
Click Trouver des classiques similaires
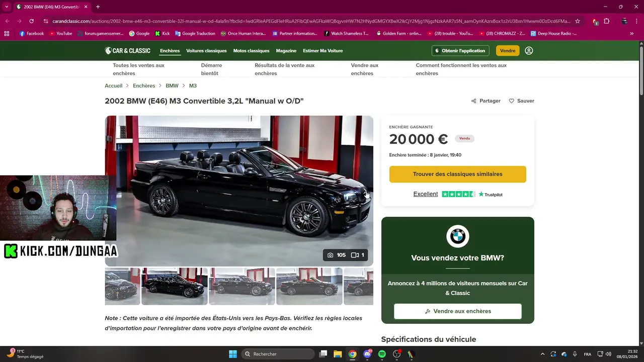point(458,174)
